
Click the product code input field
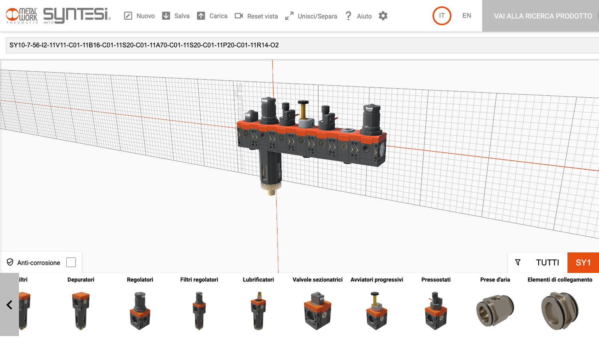click(x=302, y=45)
